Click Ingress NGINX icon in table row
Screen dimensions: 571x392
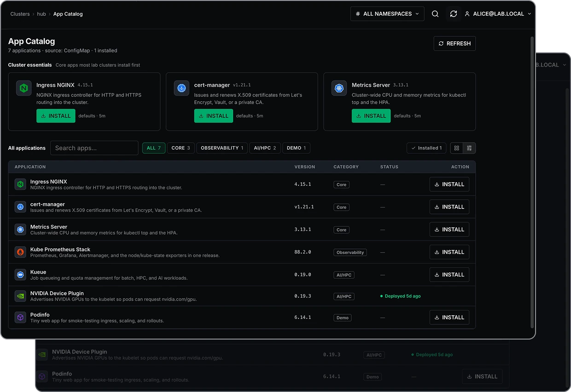pos(20,184)
